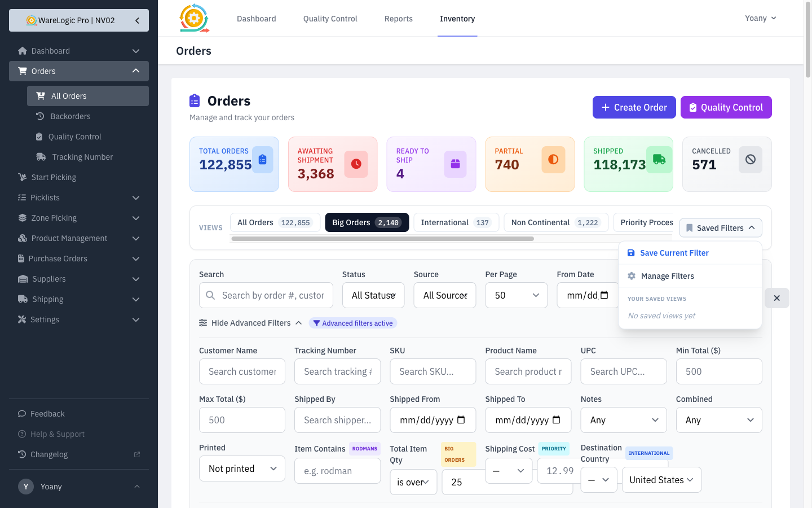
Task: Open Quality Control sidebar submenu item
Action: (x=88, y=137)
